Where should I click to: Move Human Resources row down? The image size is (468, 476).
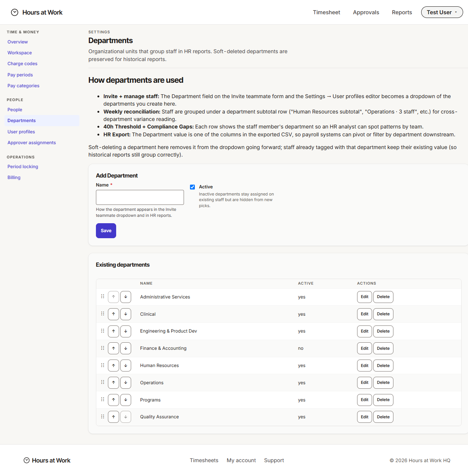tap(126, 366)
